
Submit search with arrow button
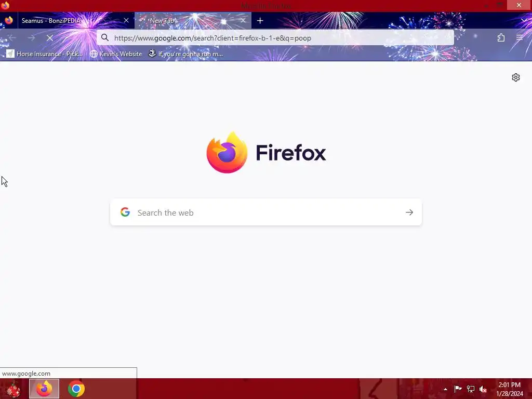point(409,212)
